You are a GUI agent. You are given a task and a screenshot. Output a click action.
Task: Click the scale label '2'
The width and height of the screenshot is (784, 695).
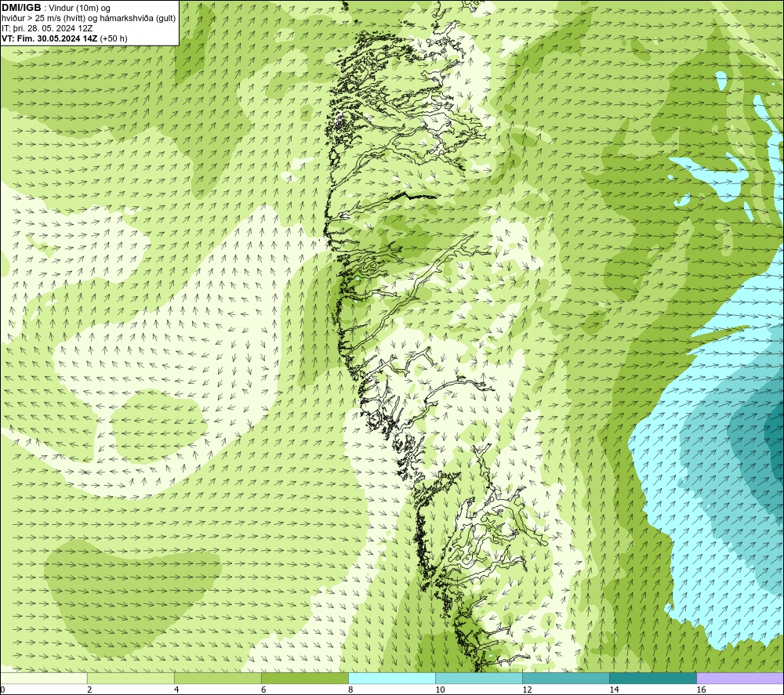[x=89, y=690]
